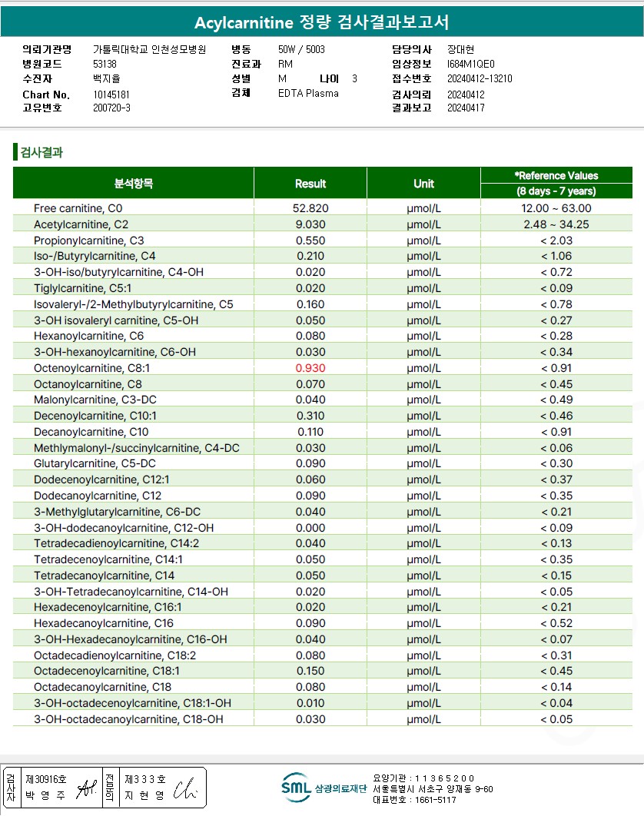
Task: Select 'Methylmalonyl-/succinylcarnitine, C4-DC' row name
Action: [137, 448]
